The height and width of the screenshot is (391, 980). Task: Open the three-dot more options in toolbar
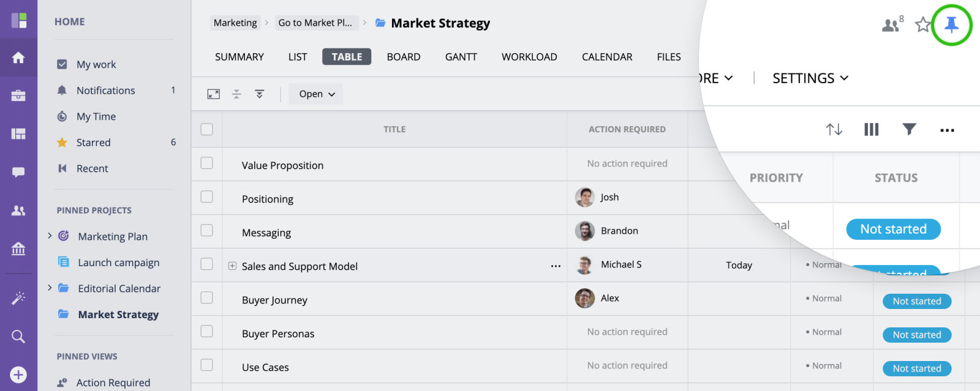(947, 130)
